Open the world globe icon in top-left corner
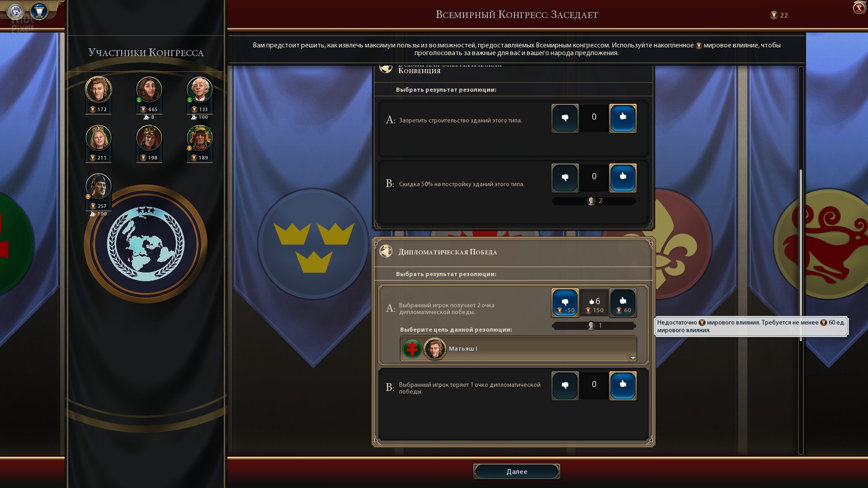Viewport: 868px width, 488px height. click(x=16, y=10)
